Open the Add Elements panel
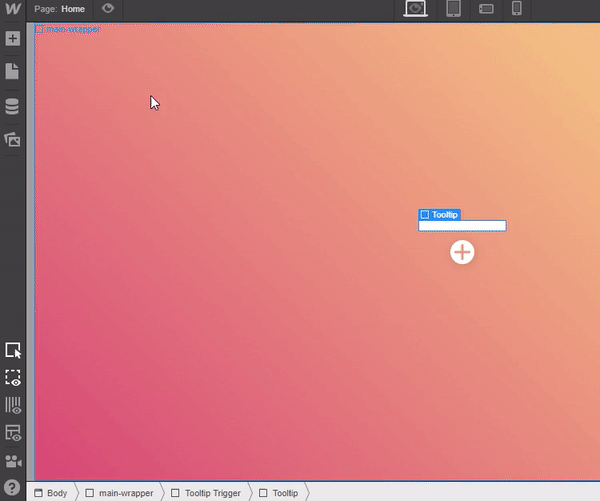 13,38
